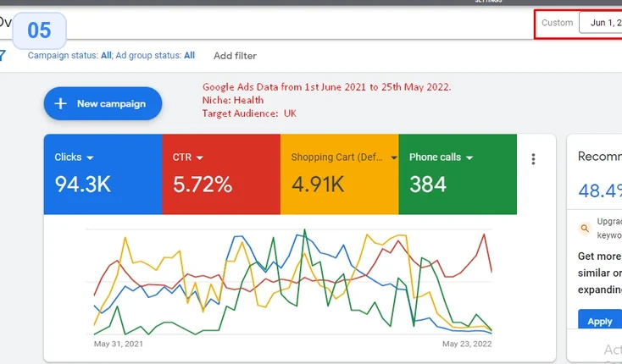Click the Ad group status: All filter
The width and height of the screenshot is (622, 364).
coord(155,56)
